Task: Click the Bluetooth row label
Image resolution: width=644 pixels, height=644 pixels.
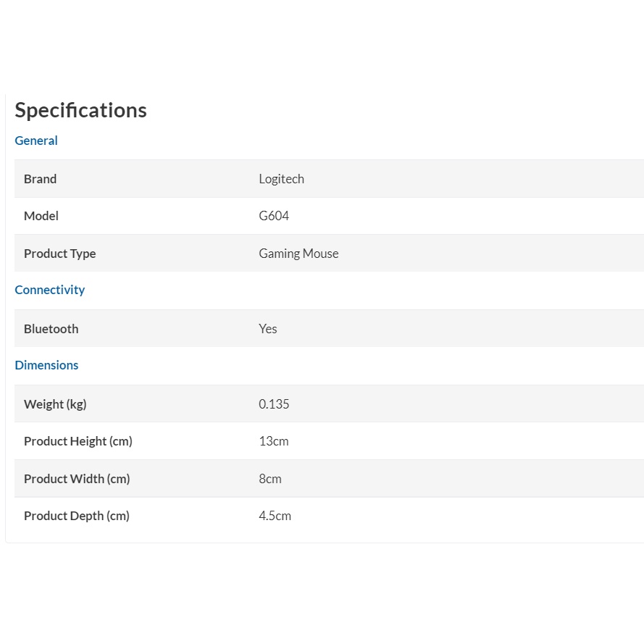Action: tap(51, 329)
